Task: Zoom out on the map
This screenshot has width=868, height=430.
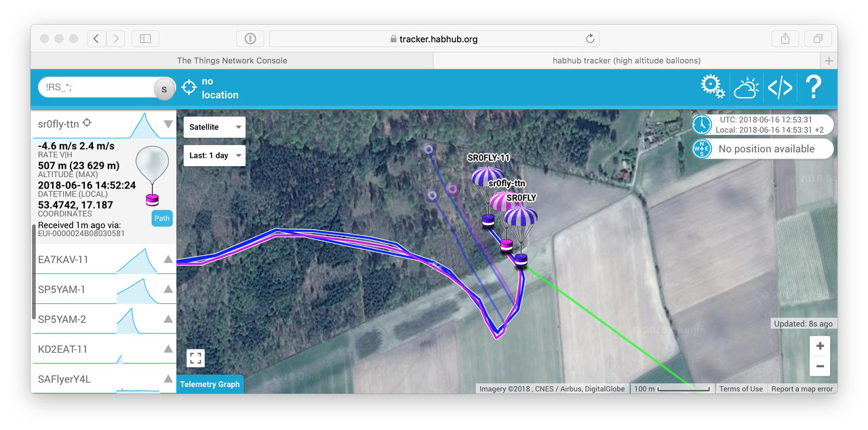Action: coord(821,366)
